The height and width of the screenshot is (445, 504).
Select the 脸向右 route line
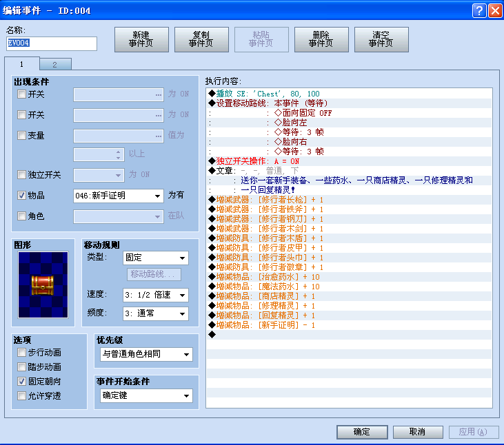pyautogui.click(x=349, y=142)
